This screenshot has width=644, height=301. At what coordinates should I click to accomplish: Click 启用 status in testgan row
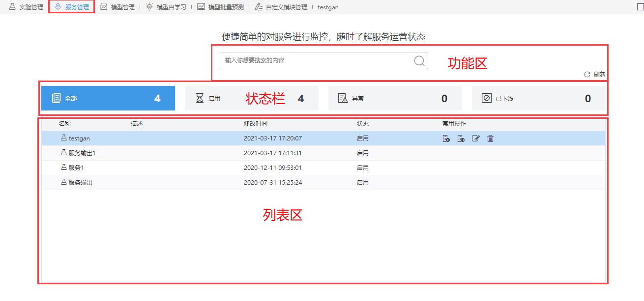363,138
